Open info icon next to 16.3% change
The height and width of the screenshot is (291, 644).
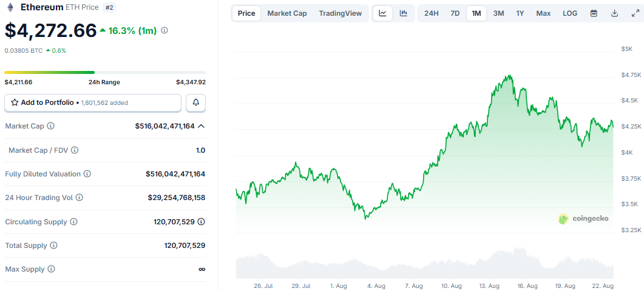(x=164, y=30)
